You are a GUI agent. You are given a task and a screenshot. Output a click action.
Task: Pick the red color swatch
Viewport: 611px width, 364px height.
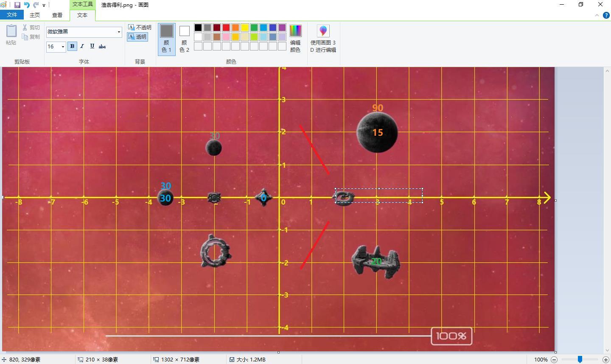pyautogui.click(x=226, y=28)
